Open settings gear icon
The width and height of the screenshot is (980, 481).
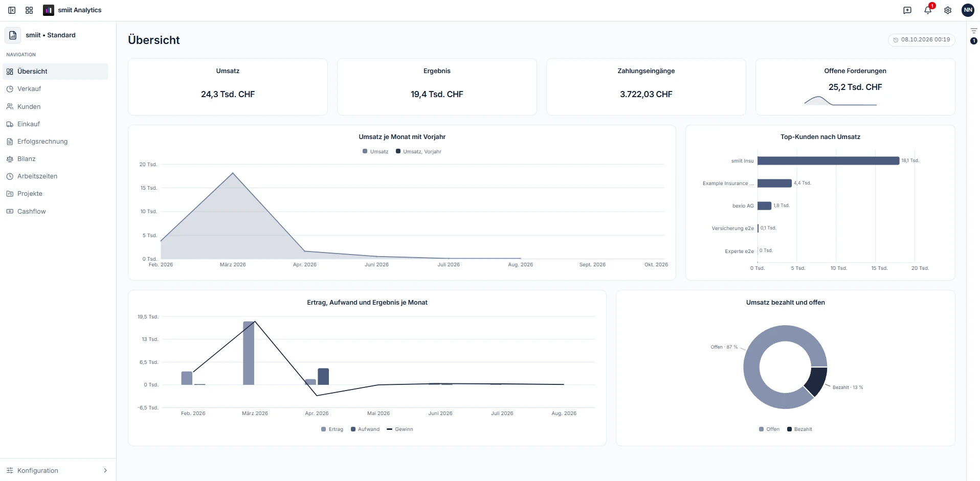click(x=948, y=10)
